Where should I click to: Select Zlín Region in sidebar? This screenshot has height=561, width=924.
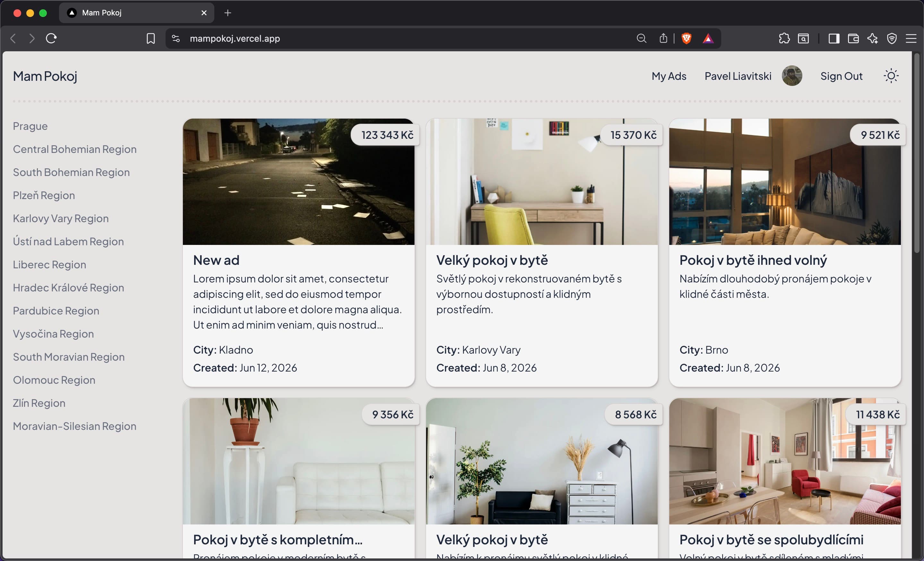39,403
